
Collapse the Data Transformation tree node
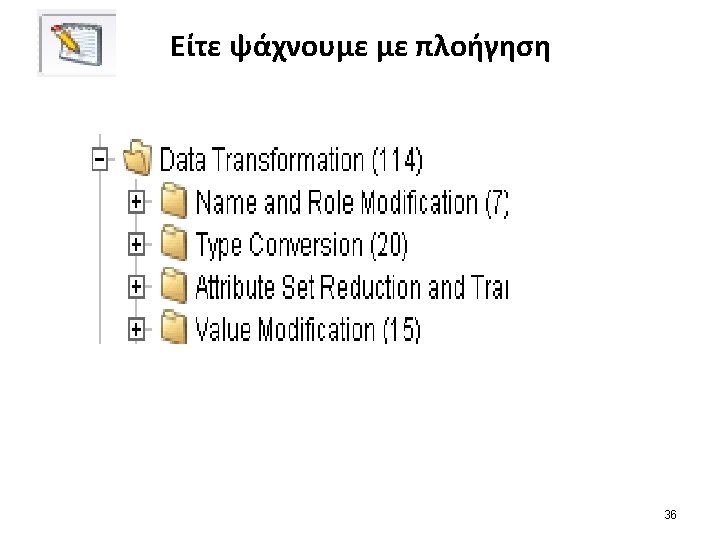[99, 159]
